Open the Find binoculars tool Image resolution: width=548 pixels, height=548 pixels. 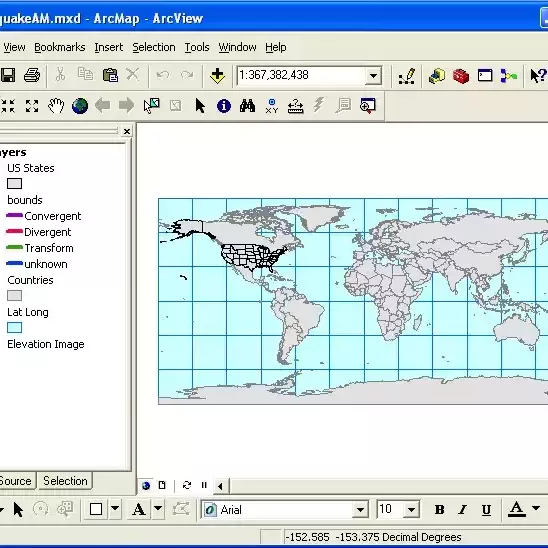[x=247, y=106]
